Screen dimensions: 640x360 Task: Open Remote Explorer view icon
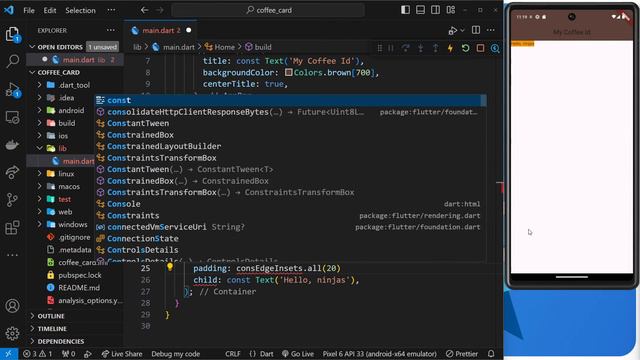coord(12,118)
